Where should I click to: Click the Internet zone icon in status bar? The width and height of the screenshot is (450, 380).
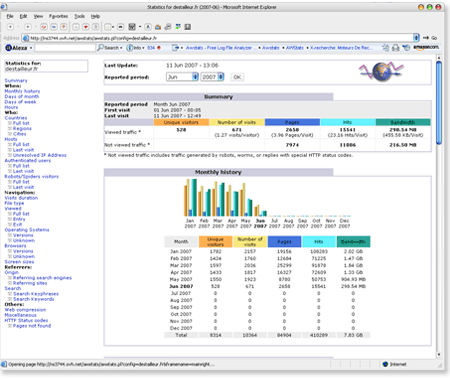(x=385, y=364)
